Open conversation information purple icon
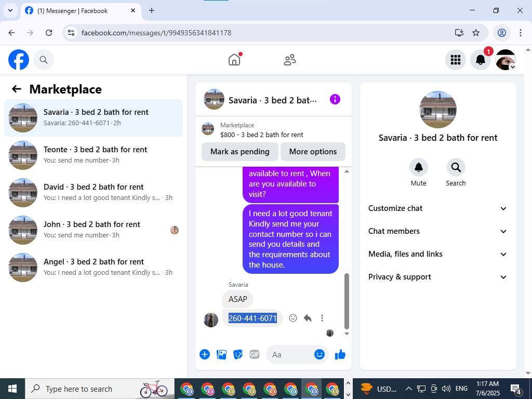 [x=335, y=99]
